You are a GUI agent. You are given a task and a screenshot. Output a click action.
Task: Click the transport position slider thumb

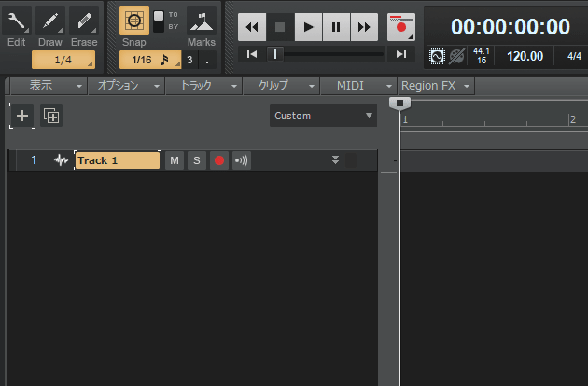tap(275, 54)
